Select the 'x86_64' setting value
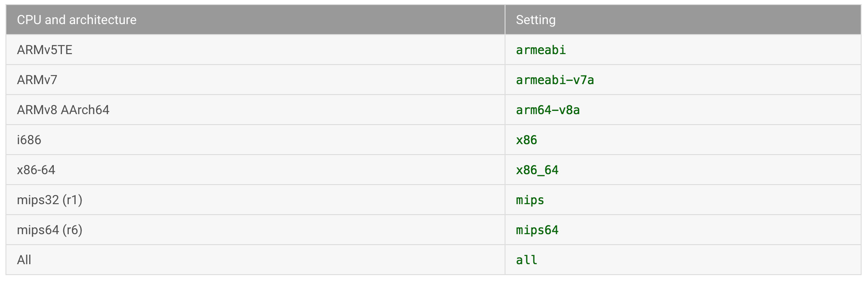868x281 pixels. pos(537,170)
